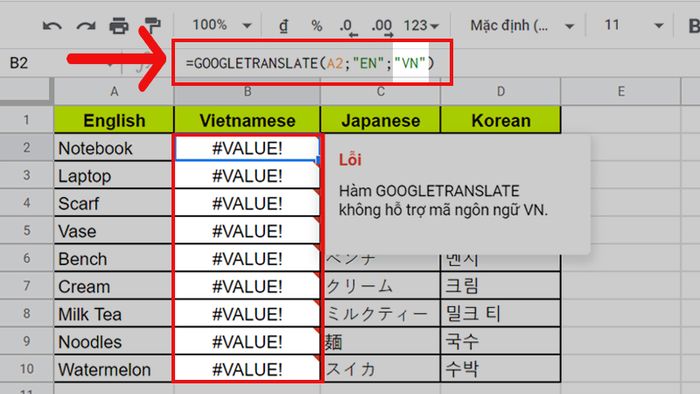Select Korean cell 크림
This screenshot has height=394, width=700.
[500, 286]
